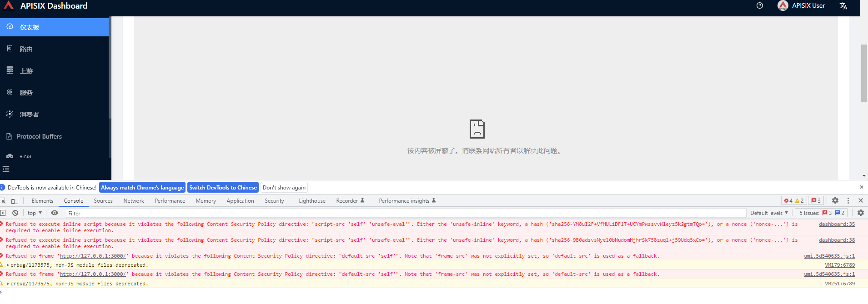The height and width of the screenshot is (304, 868).
Task: Click the APISIX User avatar
Action: click(783, 5)
